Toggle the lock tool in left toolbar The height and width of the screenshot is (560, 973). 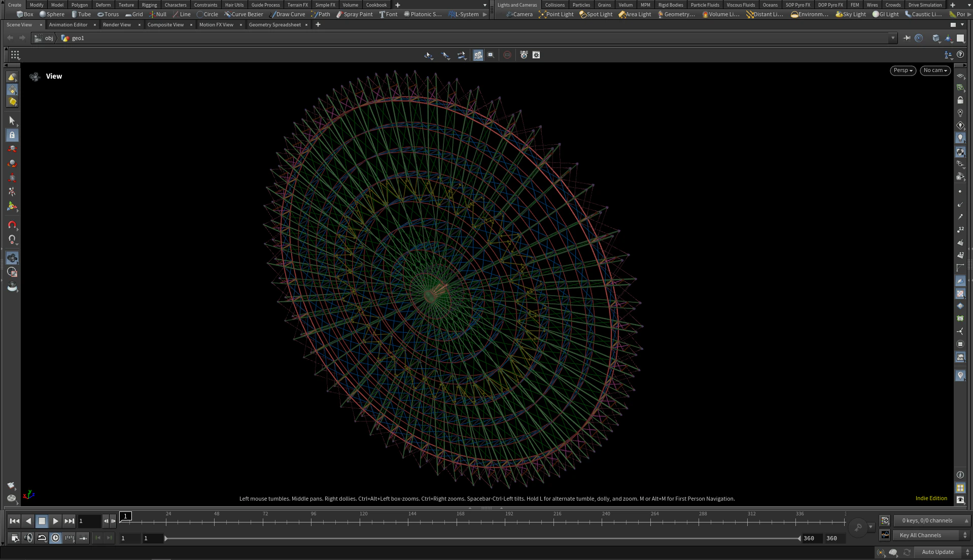[x=12, y=135]
